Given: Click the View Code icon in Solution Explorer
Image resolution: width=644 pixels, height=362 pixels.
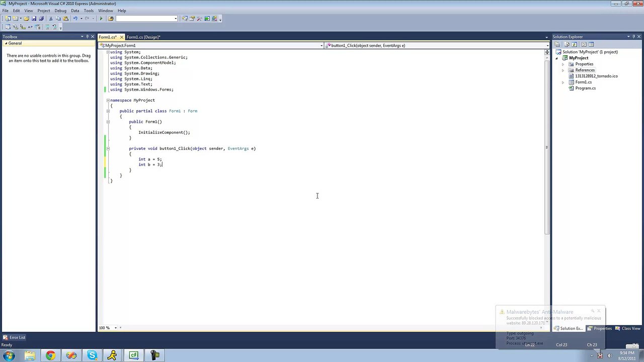Looking at the screenshot, I should click(x=584, y=44).
